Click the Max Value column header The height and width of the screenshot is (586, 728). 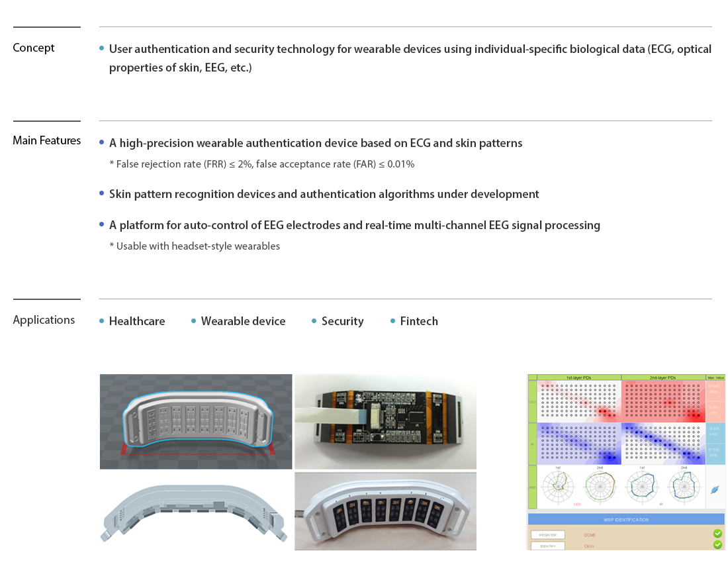tap(715, 377)
